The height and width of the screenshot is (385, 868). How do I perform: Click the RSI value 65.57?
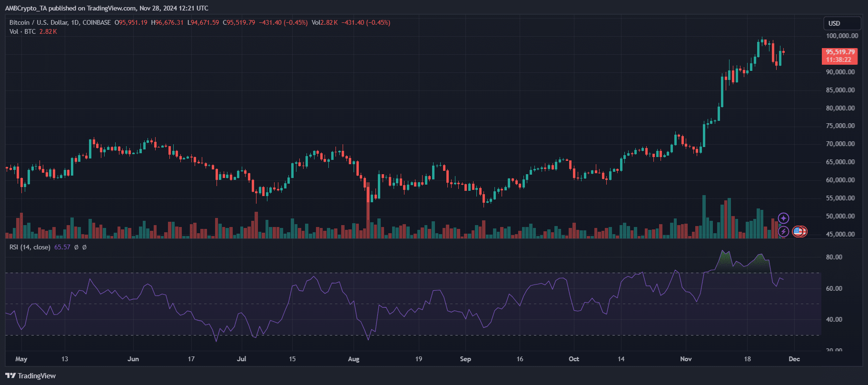(62, 247)
